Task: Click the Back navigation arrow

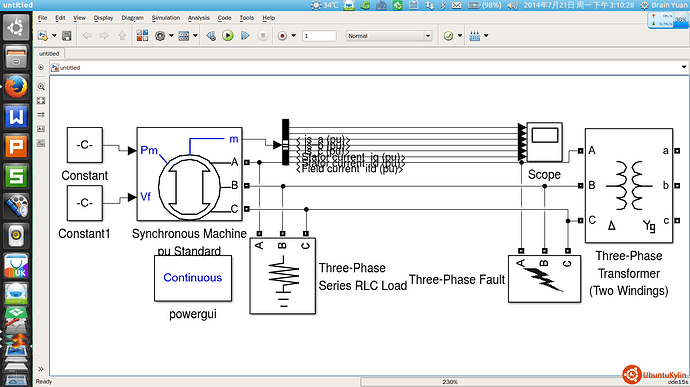Action: point(87,36)
